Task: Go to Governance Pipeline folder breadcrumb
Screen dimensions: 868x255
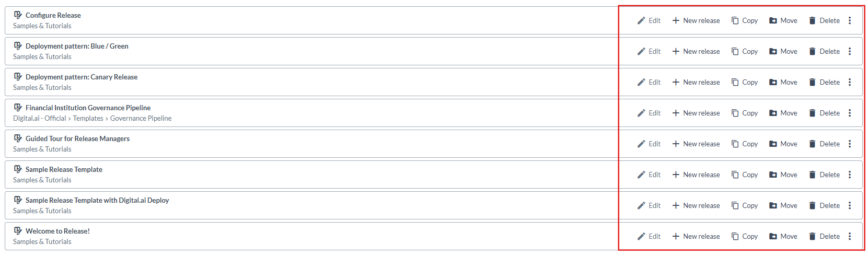Action: 141,119
